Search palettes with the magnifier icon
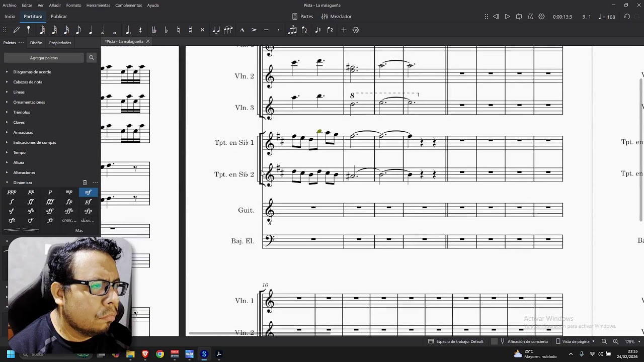644x362 pixels. point(91,58)
